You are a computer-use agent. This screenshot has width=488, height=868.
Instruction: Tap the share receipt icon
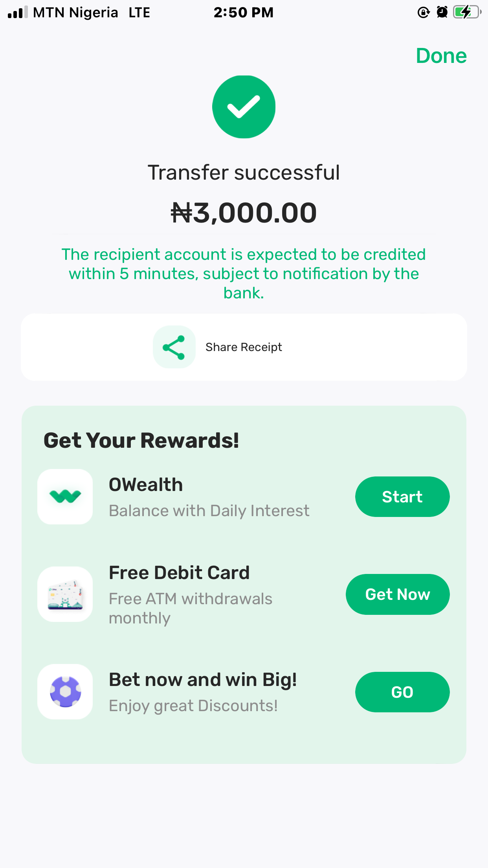tap(174, 347)
